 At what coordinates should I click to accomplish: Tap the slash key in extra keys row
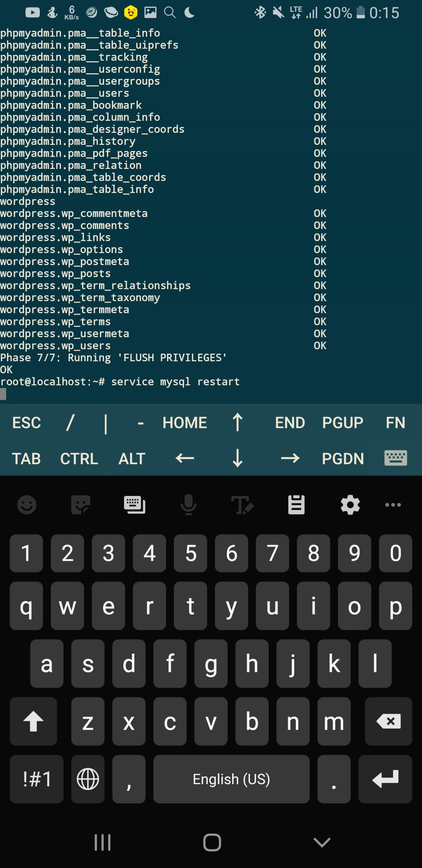[70, 423]
